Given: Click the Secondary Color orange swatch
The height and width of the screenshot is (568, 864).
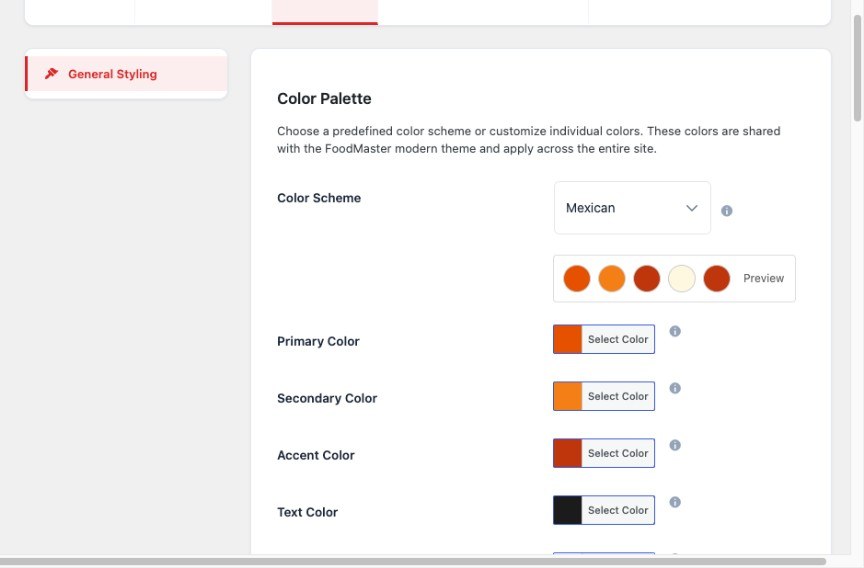Looking at the screenshot, I should pyautogui.click(x=568, y=396).
